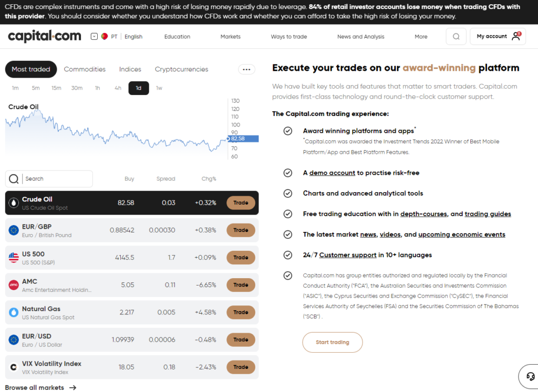Click the US 500 flag icon
The width and height of the screenshot is (538, 392).
[x=13, y=257]
